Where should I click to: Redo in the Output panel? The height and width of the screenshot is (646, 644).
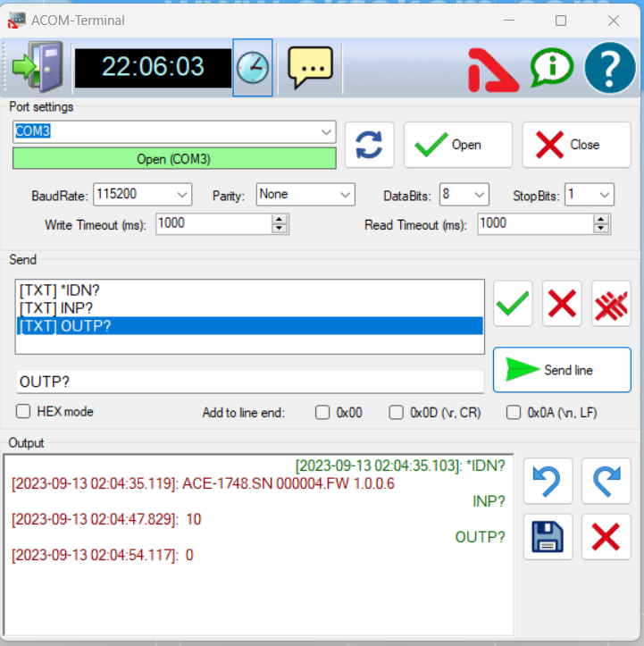tap(606, 481)
